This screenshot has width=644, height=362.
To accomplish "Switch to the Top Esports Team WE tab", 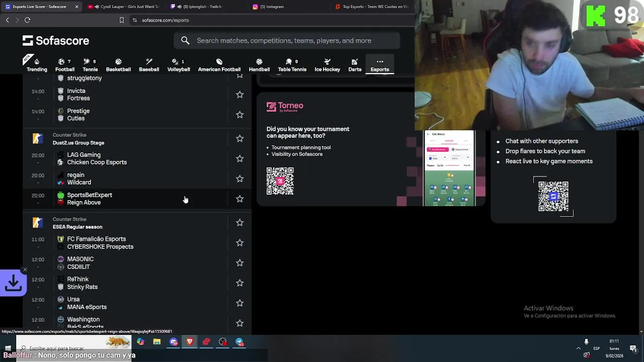I will pyautogui.click(x=372, y=7).
